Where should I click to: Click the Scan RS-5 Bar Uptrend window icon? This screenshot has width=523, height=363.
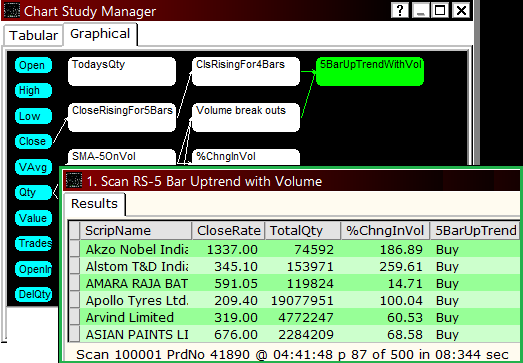(x=74, y=181)
